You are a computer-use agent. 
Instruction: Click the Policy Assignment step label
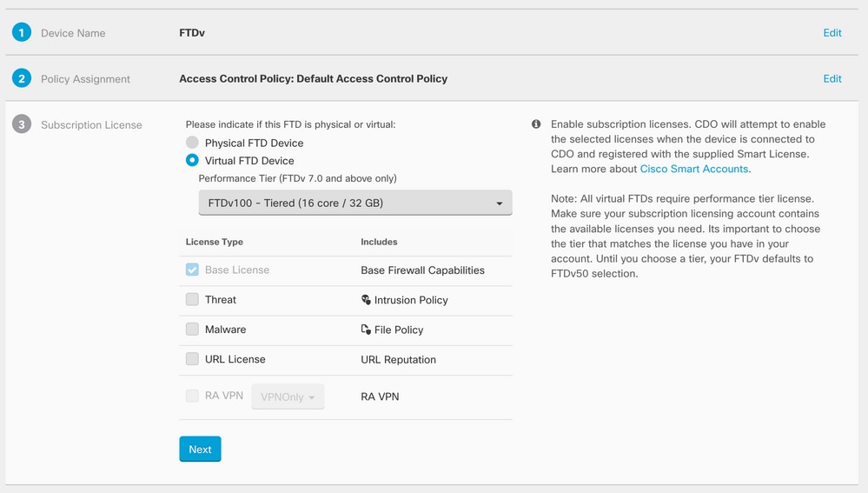point(85,79)
